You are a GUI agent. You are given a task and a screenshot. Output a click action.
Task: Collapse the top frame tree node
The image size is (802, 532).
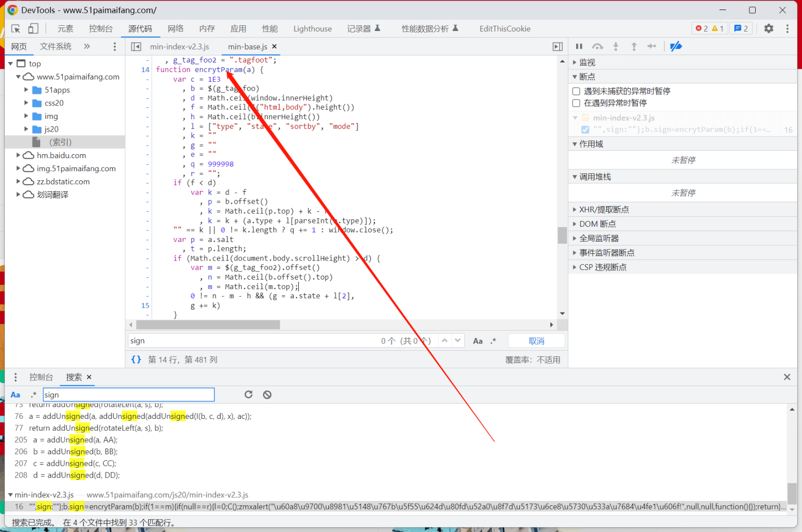click(11, 63)
